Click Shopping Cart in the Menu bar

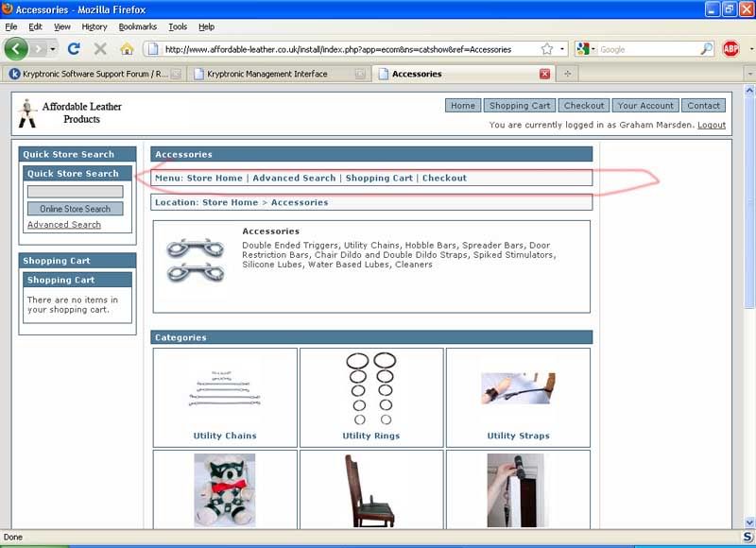[379, 178]
